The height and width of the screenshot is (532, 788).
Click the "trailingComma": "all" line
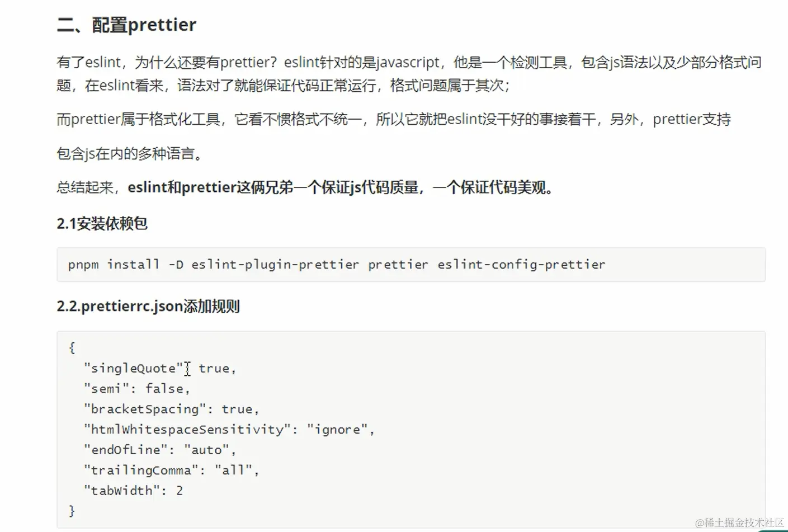click(x=171, y=470)
